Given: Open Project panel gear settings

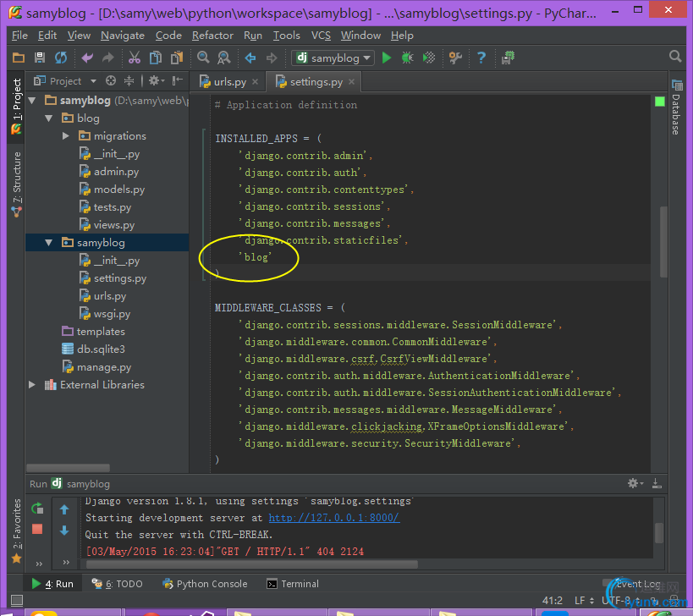Looking at the screenshot, I should 156,81.
